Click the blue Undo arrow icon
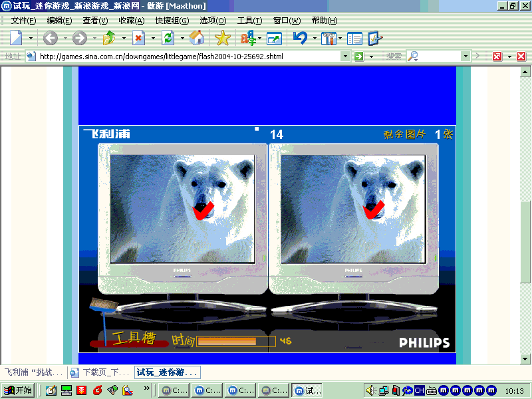The image size is (532, 399). point(300,38)
